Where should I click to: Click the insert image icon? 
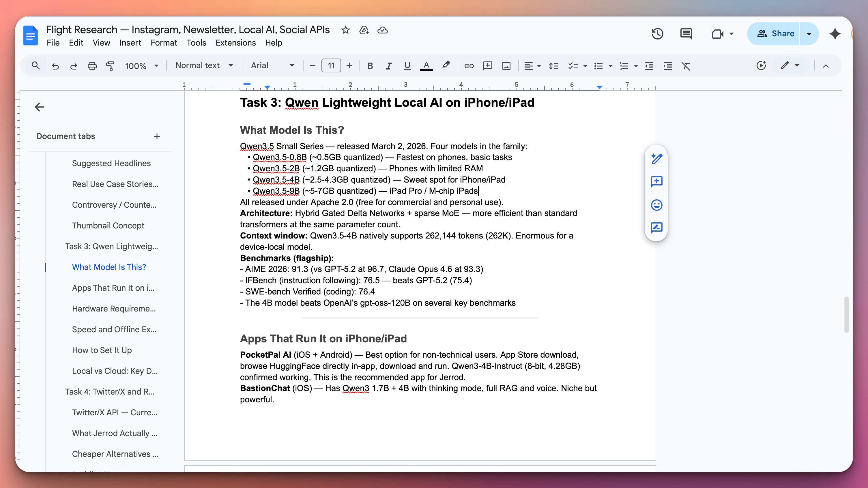click(506, 66)
